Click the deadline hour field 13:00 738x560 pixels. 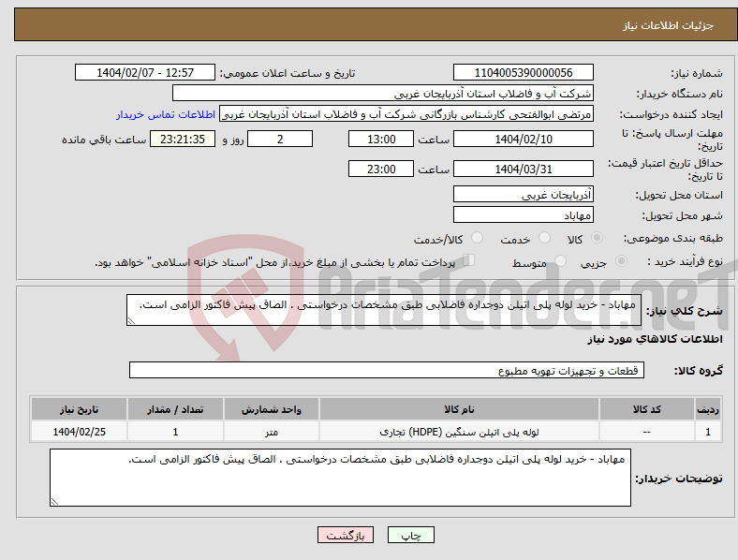pyautogui.click(x=381, y=140)
